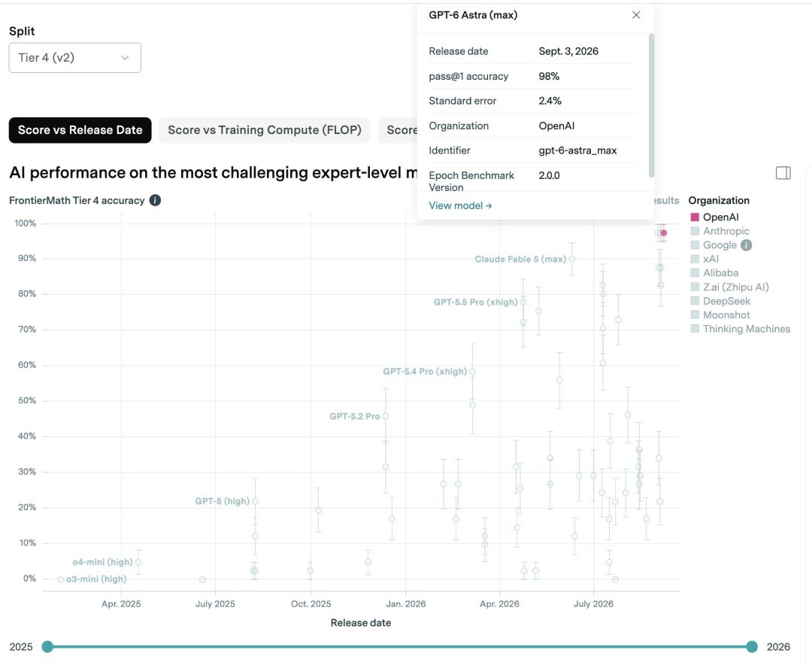Click the o4-mini (high) data point
Screen dimensions: 812x662
(138, 562)
